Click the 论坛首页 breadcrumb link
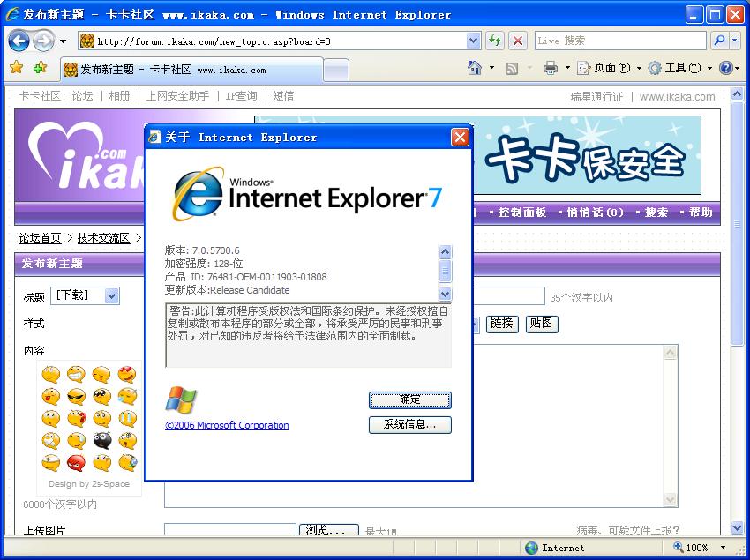This screenshot has width=750, height=560. click(x=41, y=238)
